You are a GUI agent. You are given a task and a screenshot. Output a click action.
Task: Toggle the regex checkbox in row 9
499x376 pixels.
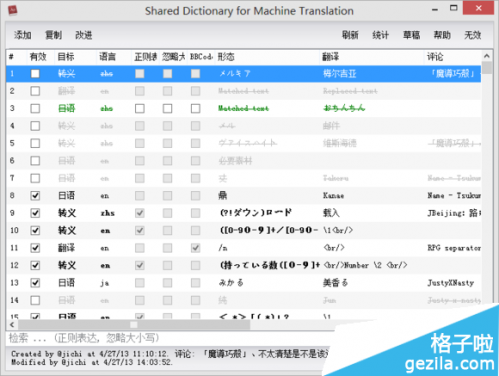[x=140, y=213]
